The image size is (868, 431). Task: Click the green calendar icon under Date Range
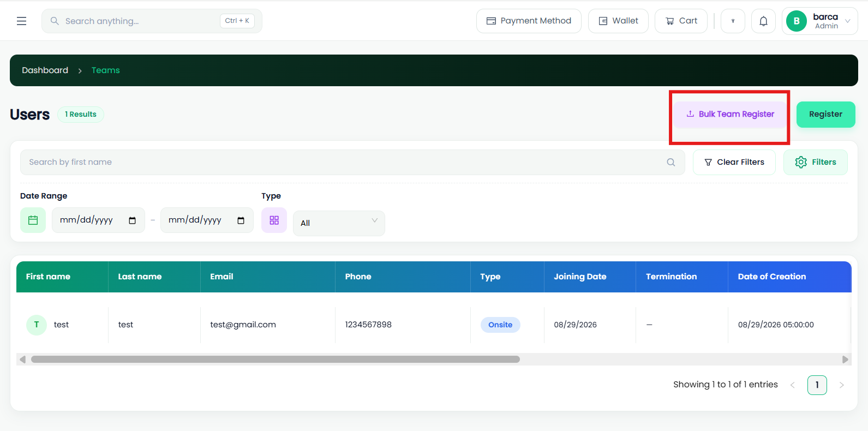point(33,220)
